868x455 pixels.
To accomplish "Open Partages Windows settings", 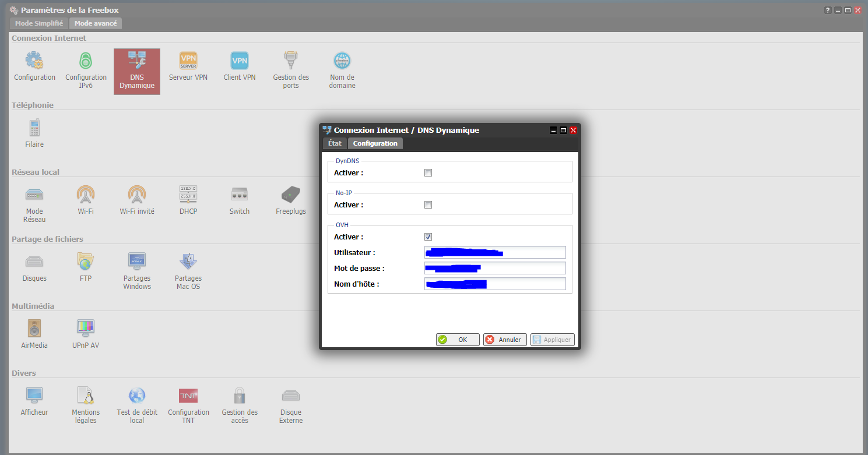I will pyautogui.click(x=137, y=271).
